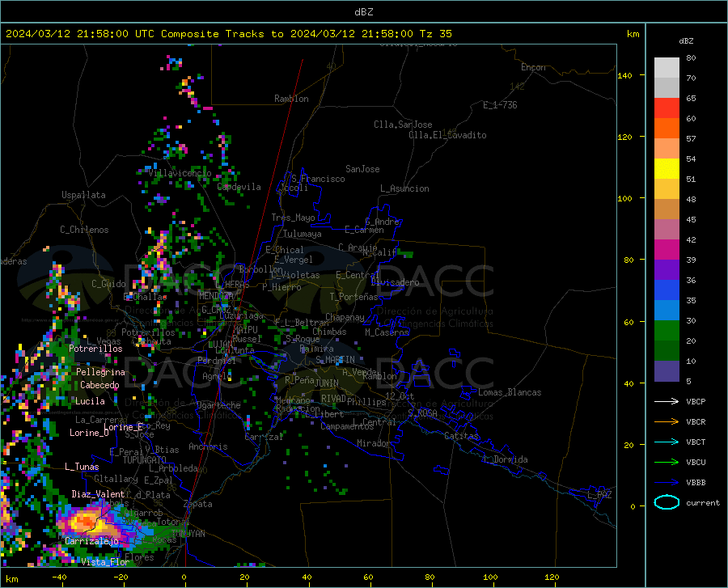Select the orange 60 dBZ color swatch
This screenshot has height=588, width=728.
coord(667,129)
